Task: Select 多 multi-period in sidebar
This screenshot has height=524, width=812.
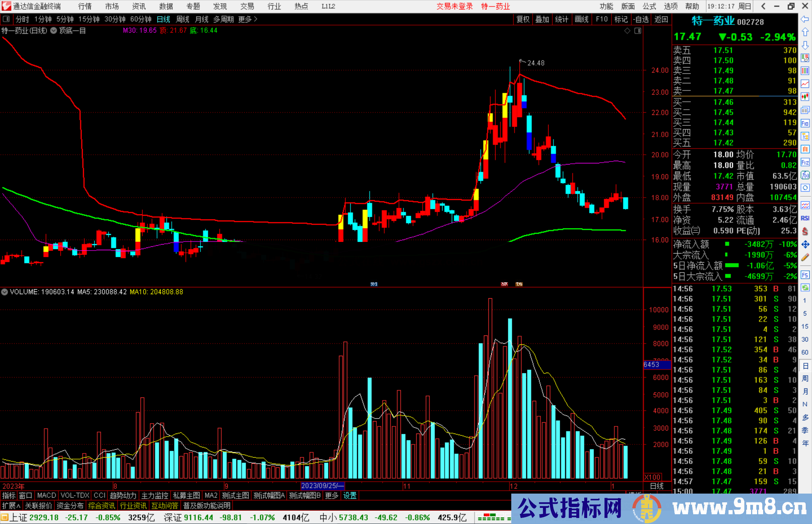Action: point(805,417)
